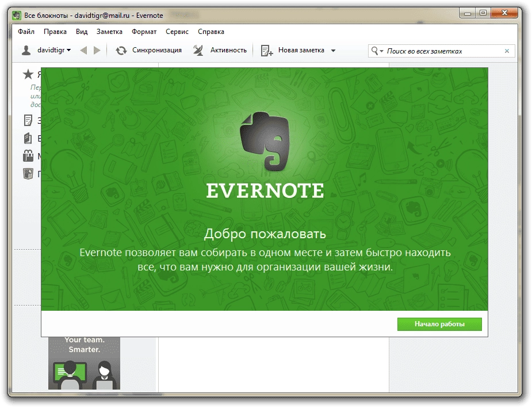Screen dimensions: 532x408
Task: Open the Правка menu
Action: click(x=55, y=32)
